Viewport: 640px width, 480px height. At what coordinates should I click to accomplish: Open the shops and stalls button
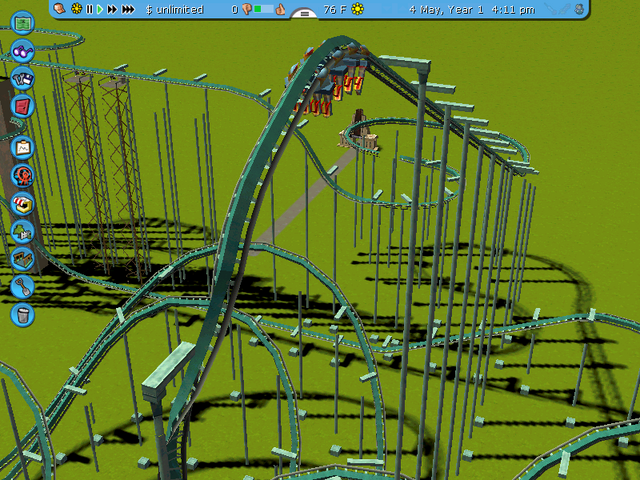(x=22, y=204)
